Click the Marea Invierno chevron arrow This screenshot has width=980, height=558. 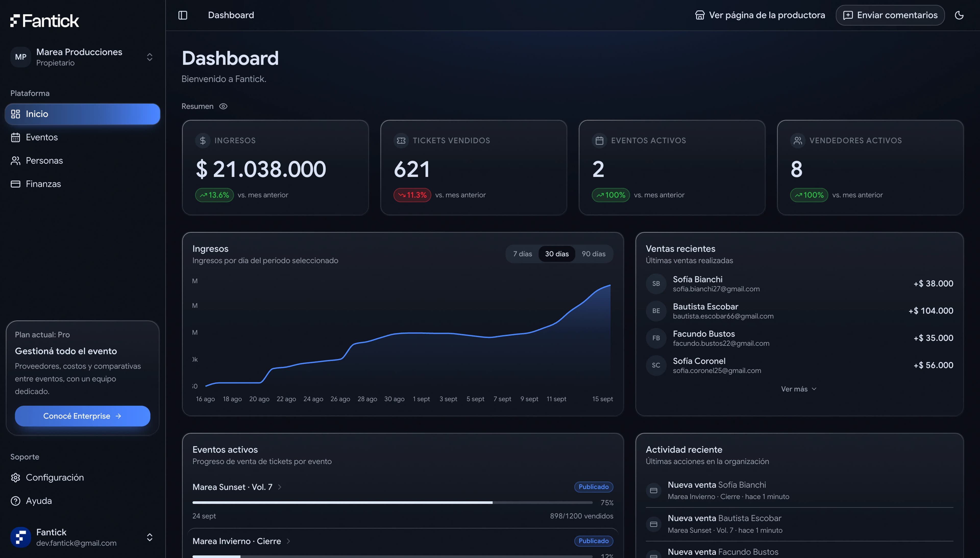pos(288,541)
